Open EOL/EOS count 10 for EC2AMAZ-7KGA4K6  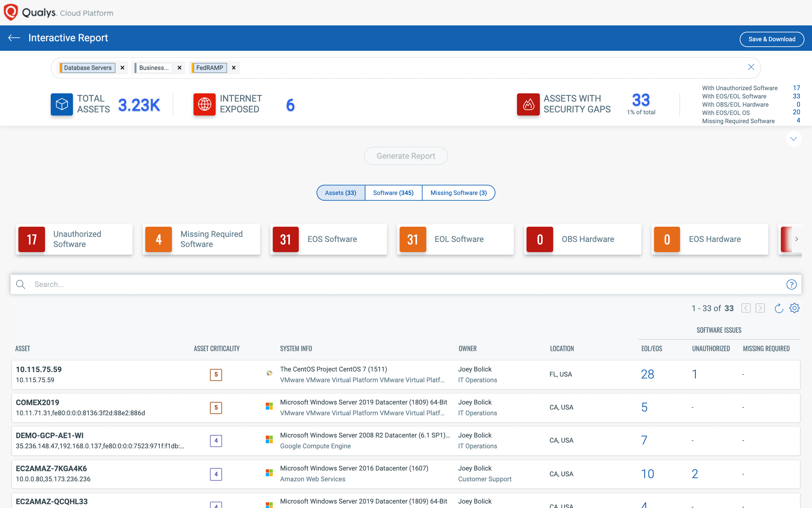coord(647,474)
